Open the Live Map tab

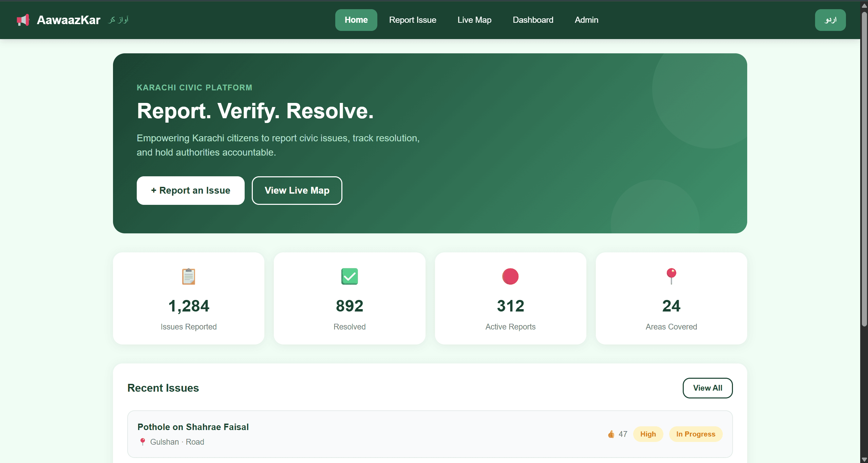tap(474, 20)
